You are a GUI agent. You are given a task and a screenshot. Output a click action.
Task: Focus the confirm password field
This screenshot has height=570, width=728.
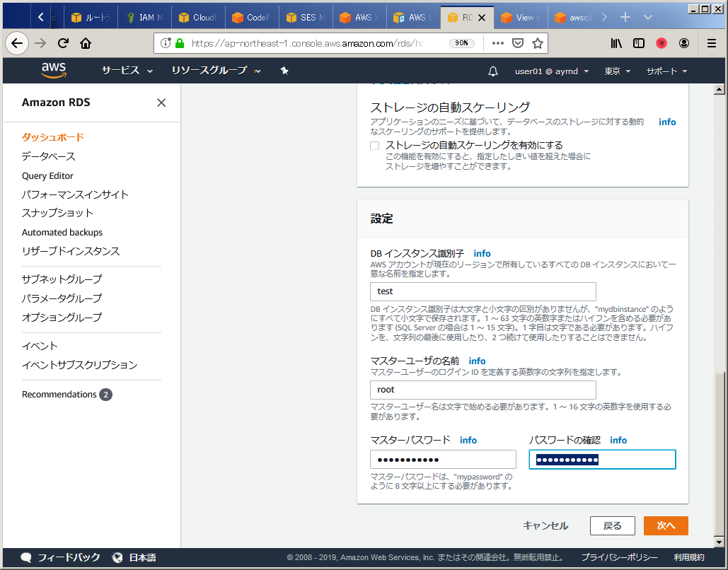602,460
